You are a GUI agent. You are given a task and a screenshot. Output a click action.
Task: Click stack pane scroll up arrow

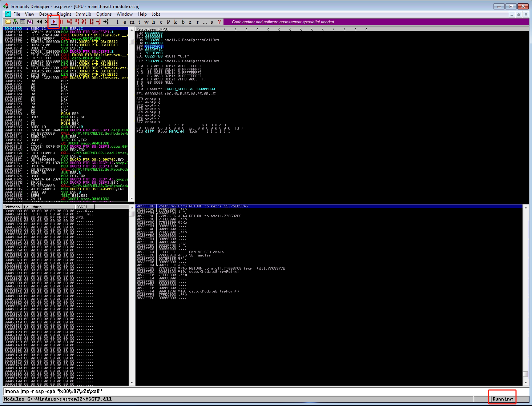click(x=525, y=207)
